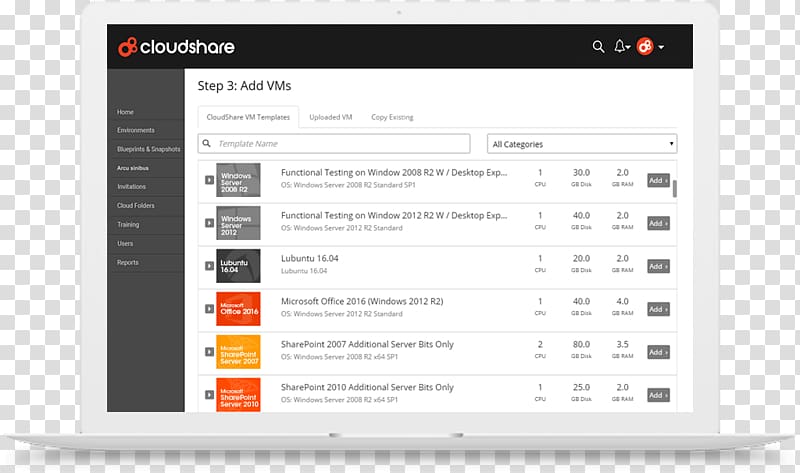Add the Window 2008 R2 template

(658, 180)
